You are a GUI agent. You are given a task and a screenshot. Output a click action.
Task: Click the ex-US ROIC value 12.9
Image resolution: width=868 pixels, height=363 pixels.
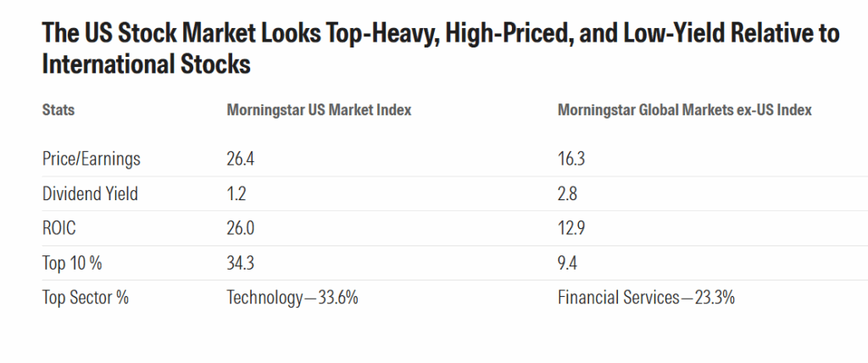(570, 228)
